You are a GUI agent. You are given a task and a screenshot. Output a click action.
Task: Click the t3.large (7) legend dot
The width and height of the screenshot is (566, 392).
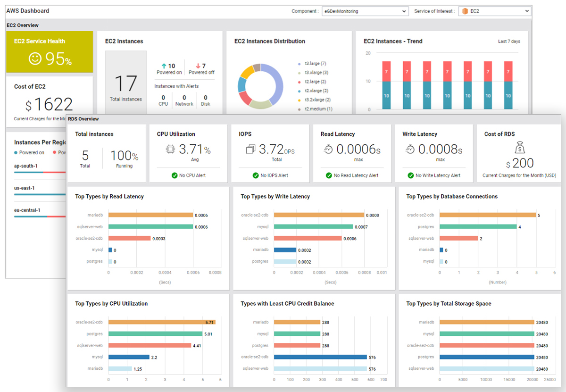(x=299, y=64)
